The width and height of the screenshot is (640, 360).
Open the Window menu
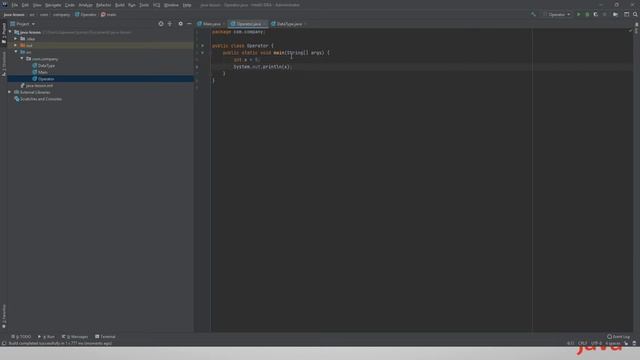171,5
